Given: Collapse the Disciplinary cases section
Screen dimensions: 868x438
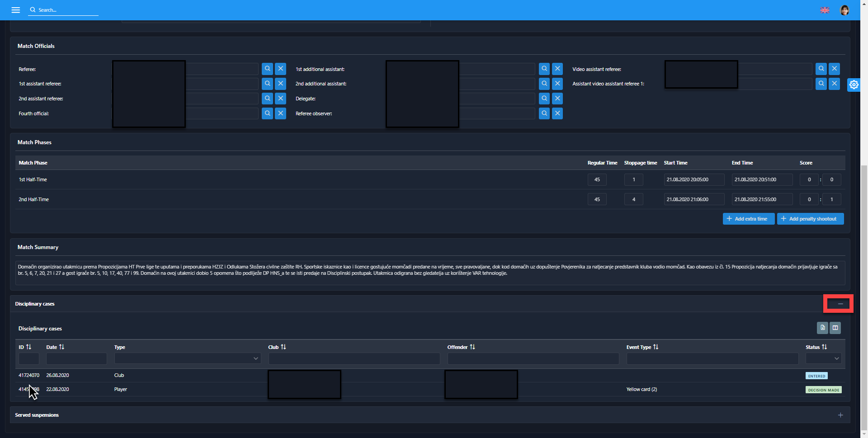Looking at the screenshot, I should (840, 304).
